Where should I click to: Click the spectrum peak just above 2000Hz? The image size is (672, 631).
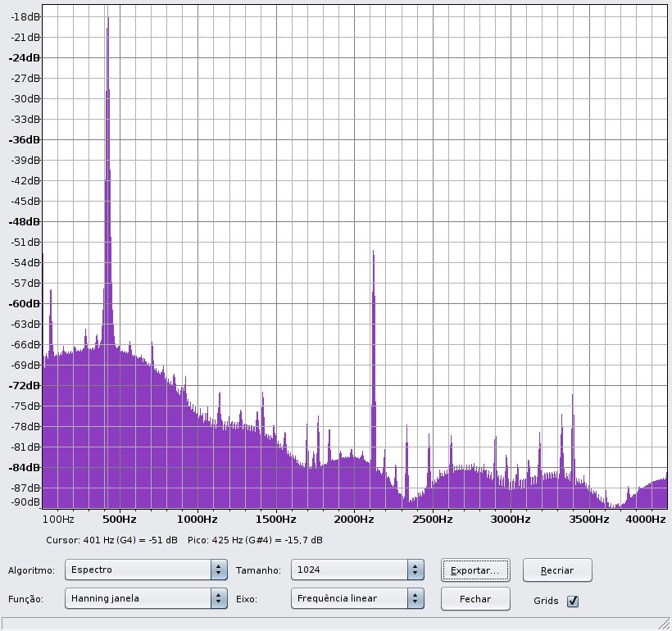(x=373, y=256)
